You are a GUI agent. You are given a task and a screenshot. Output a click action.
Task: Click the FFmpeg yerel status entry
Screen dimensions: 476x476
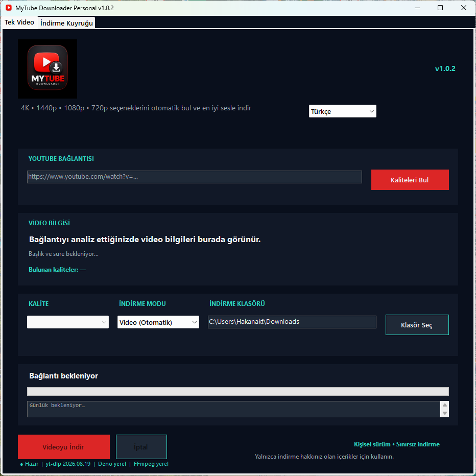tap(151, 464)
